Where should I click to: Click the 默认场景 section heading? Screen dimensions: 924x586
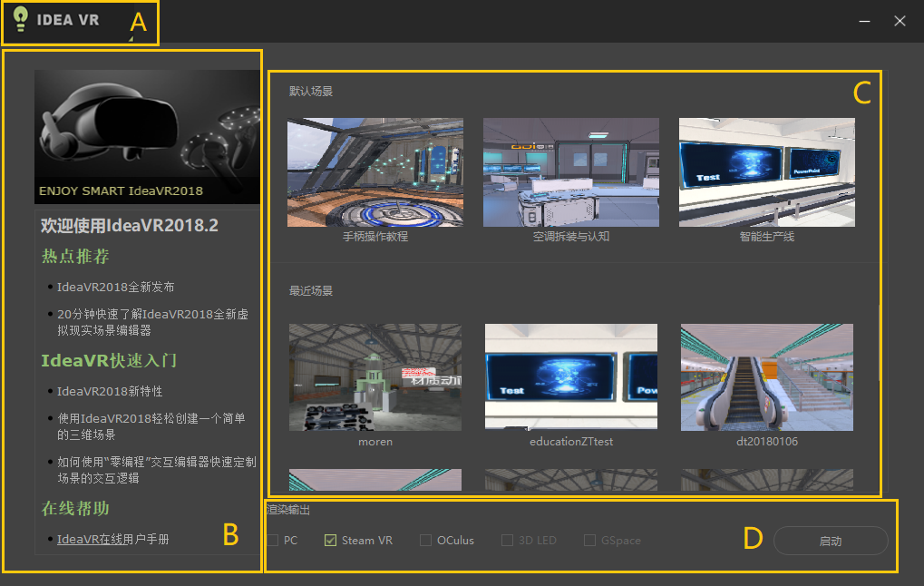(310, 92)
